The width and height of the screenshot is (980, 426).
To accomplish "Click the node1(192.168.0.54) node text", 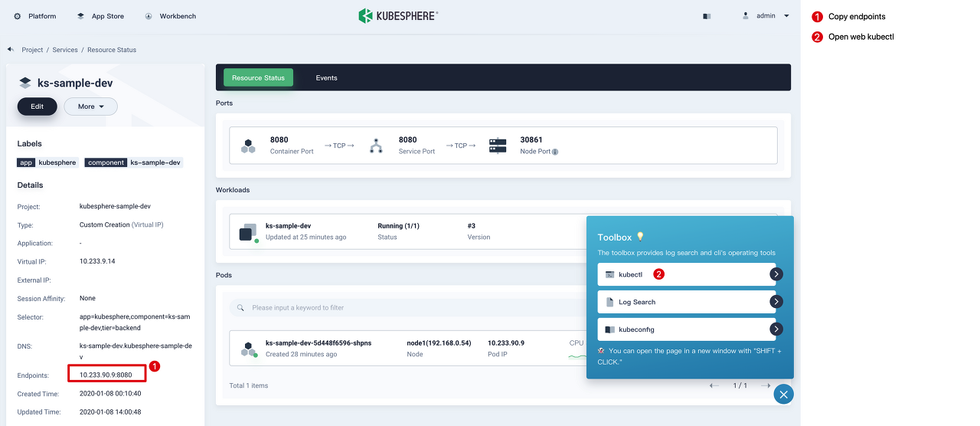I will tap(439, 342).
